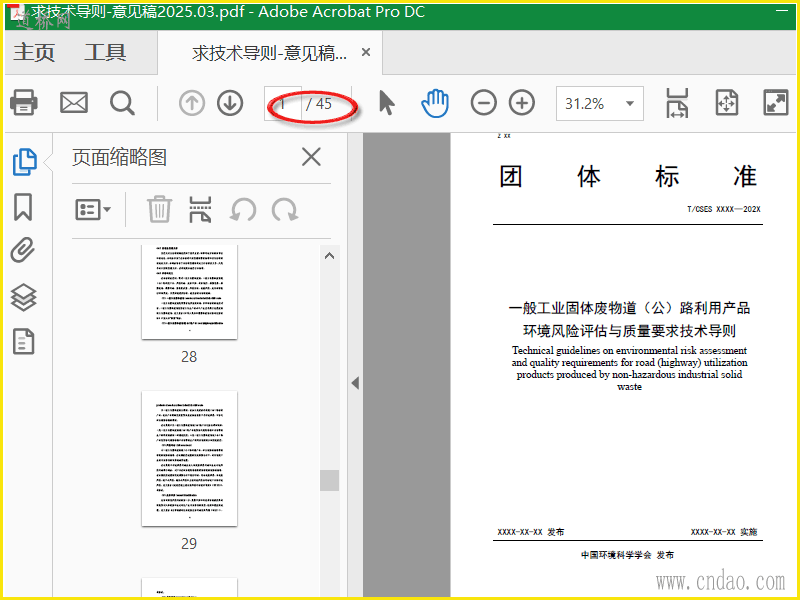Go to the previous page with the up arrow
The width and height of the screenshot is (800, 600).
pos(192,103)
